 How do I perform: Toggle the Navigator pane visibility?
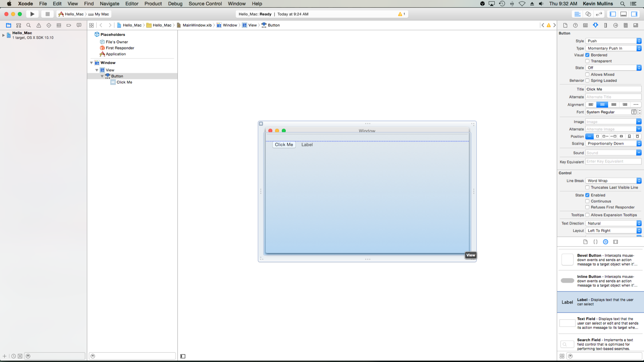click(613, 14)
